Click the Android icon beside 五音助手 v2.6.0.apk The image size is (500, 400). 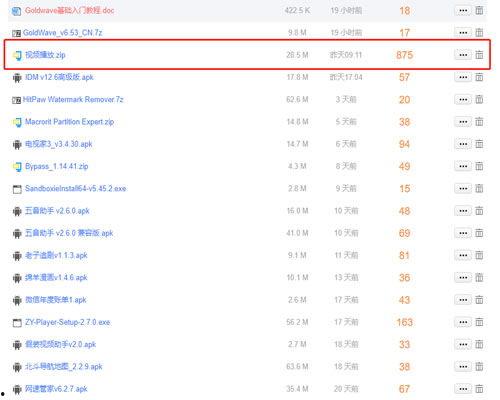(17, 211)
